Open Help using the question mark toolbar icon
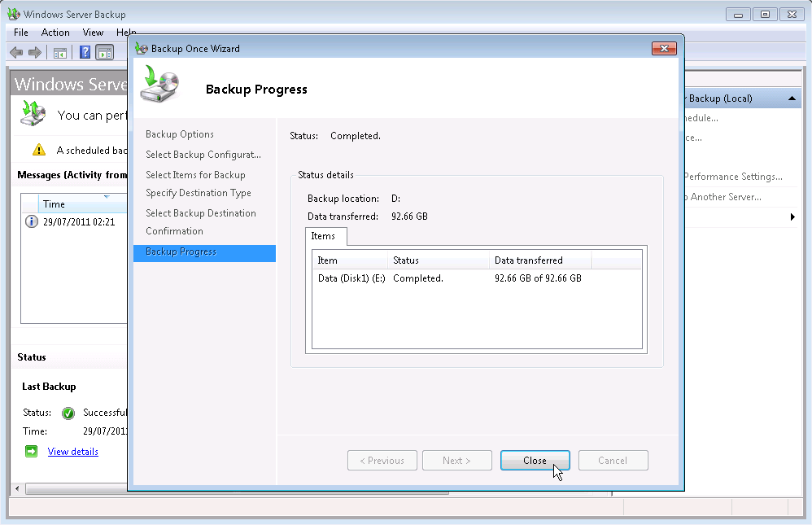Viewport: 812px width, 525px height. pos(84,52)
